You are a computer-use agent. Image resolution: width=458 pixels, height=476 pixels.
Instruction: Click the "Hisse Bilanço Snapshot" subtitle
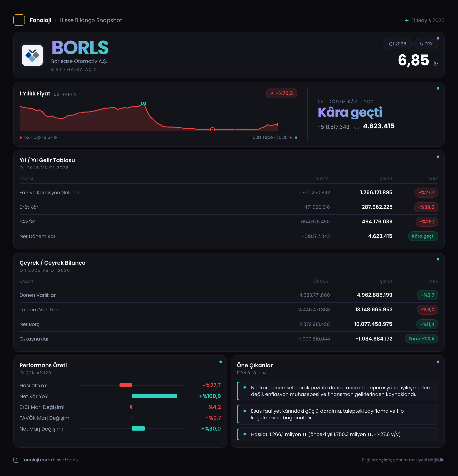pyautogui.click(x=91, y=20)
